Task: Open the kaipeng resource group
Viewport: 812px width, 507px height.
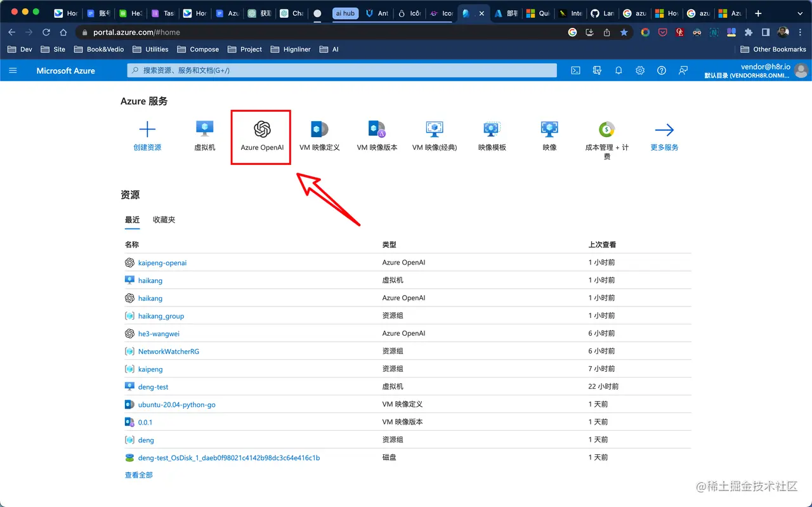Action: [x=150, y=369]
